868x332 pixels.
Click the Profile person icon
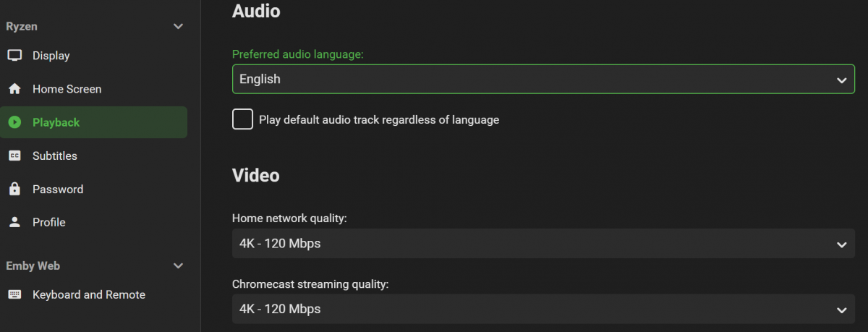(x=14, y=222)
